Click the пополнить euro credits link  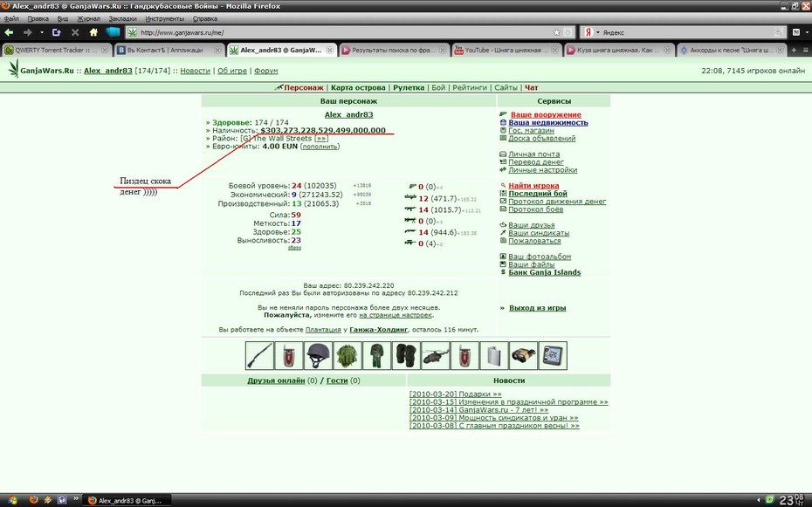[320, 147]
